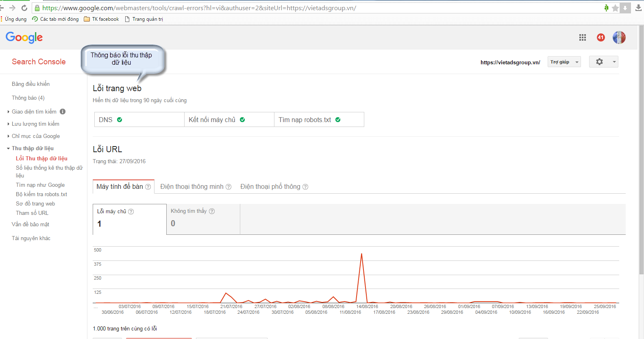Open the Bộ kiểm tra robots.txt link
Image resolution: width=644 pixels, height=339 pixels.
pos(41,194)
